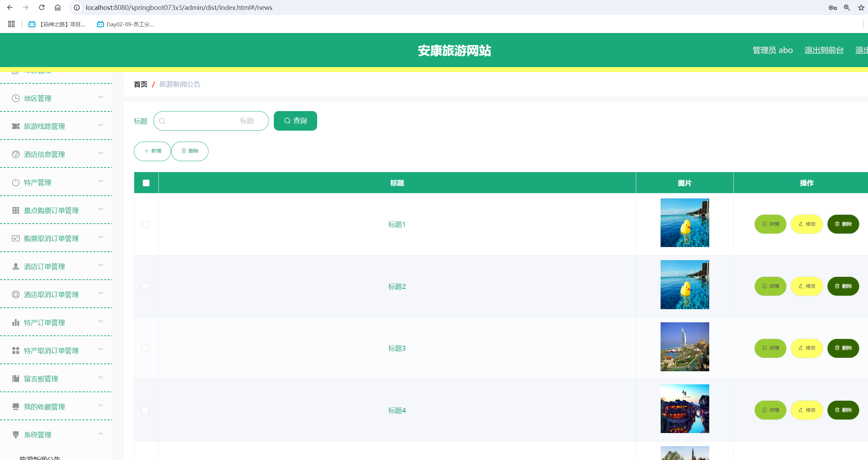Open the 我的收藏管理 sidebar menu
This screenshot has height=460, width=868.
44,407
